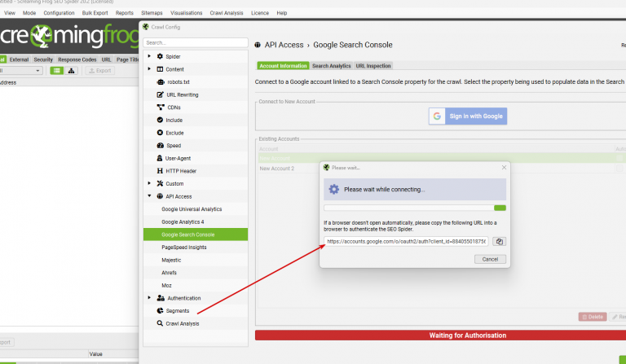
Task: Toggle the checkbox in the New Account row
Action: tap(619, 158)
